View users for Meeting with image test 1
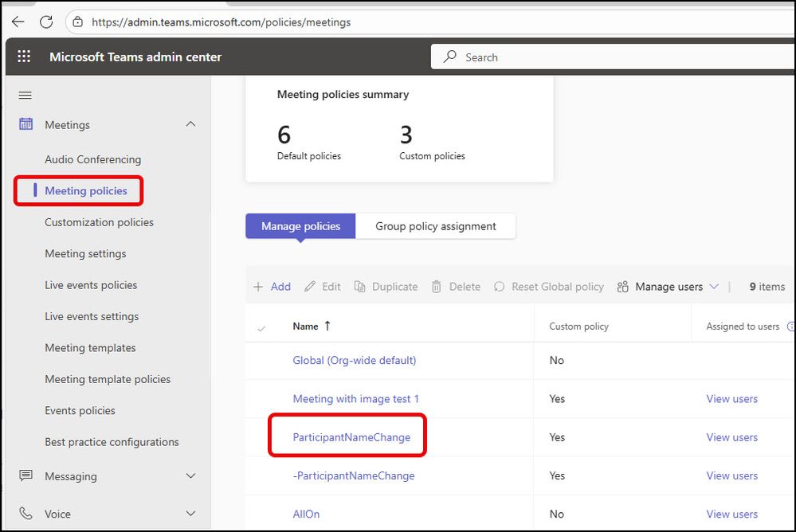This screenshot has width=796, height=532. pyautogui.click(x=731, y=399)
